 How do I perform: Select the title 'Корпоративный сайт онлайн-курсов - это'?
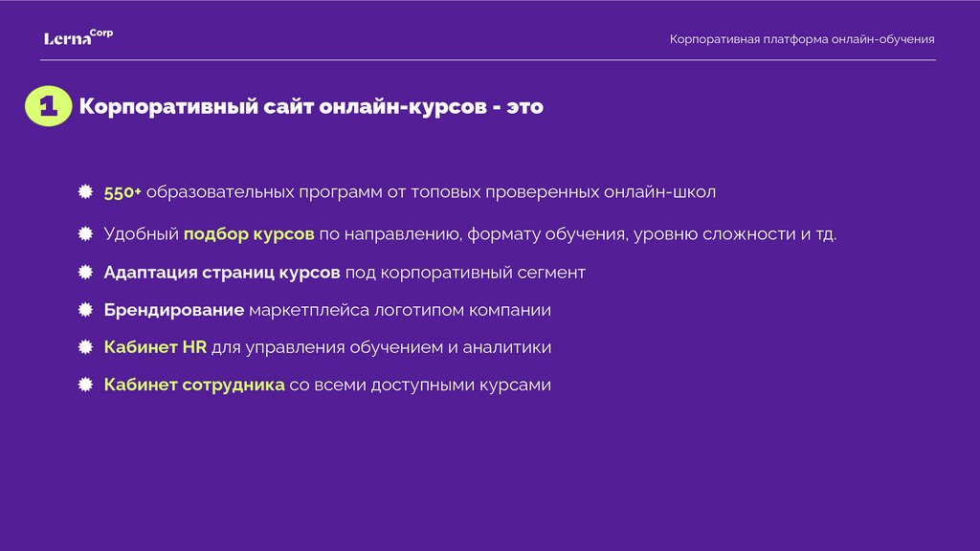311,106
